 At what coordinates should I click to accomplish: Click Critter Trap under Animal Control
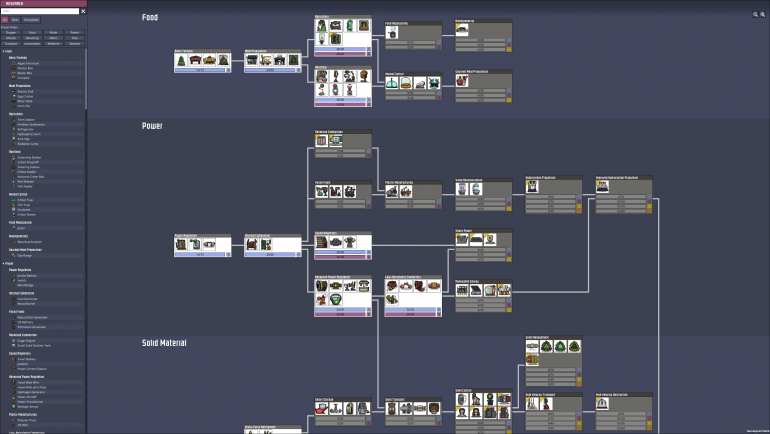tap(26, 202)
